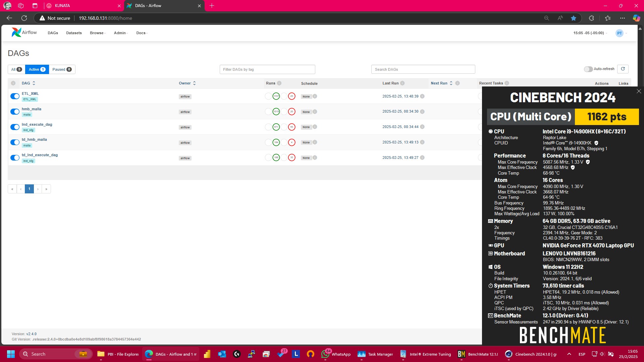Click the success runs circle for ETL_XML
The image size is (644, 362).
click(276, 96)
